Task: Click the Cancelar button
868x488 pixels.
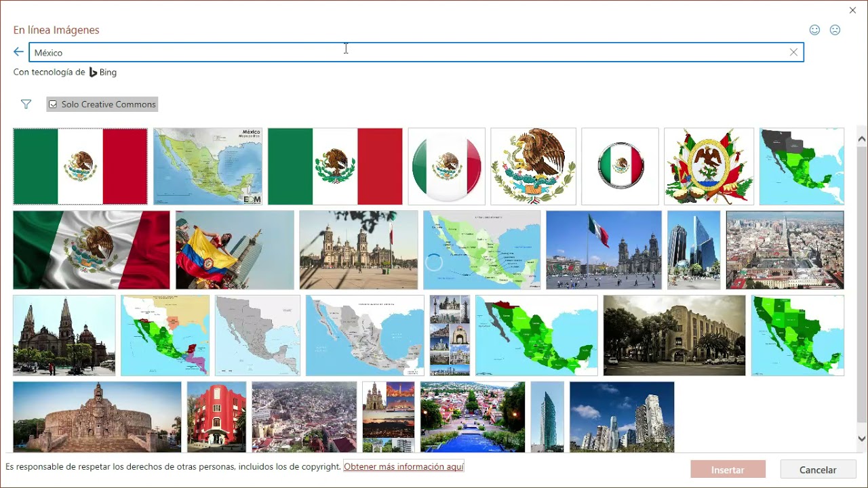Action: (818, 470)
